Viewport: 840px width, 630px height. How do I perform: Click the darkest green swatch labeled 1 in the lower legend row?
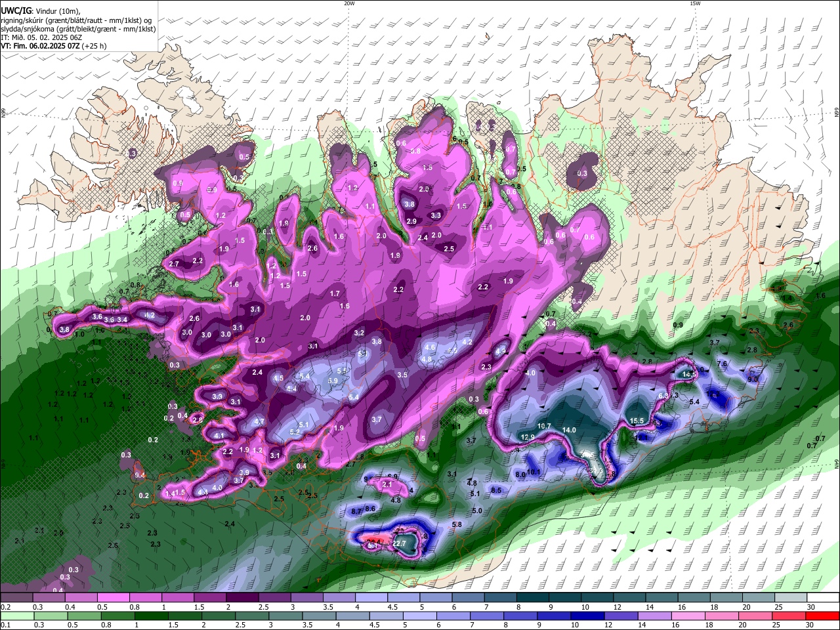click(x=152, y=616)
